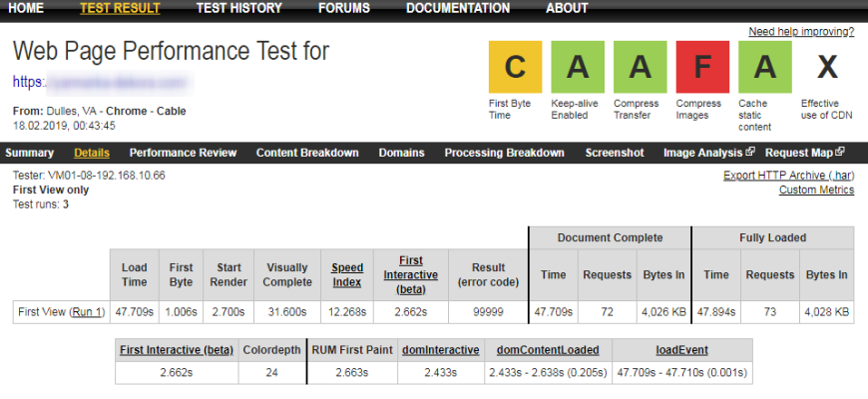Click the Cache static content grade A box

pyautogui.click(x=764, y=67)
